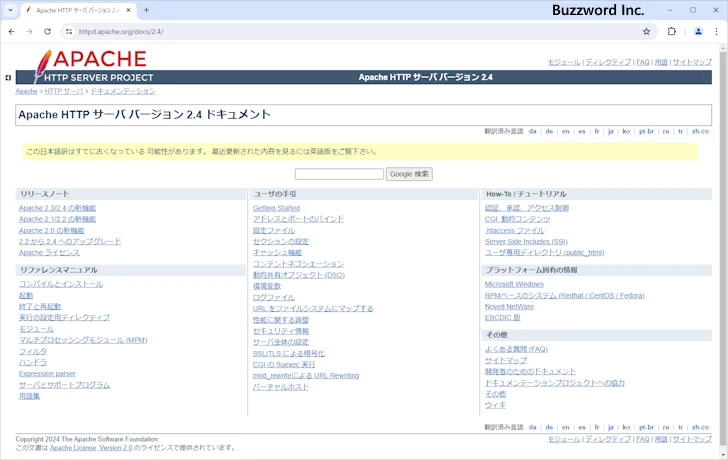View site information icon in address bar
This screenshot has width=728, height=460.
69,32
